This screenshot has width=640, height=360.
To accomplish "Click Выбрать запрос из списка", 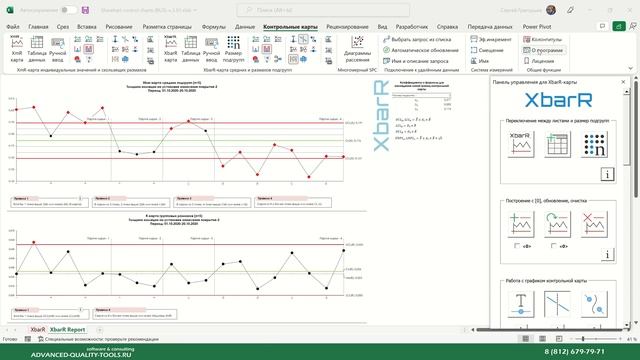I will pyautogui.click(x=417, y=40).
